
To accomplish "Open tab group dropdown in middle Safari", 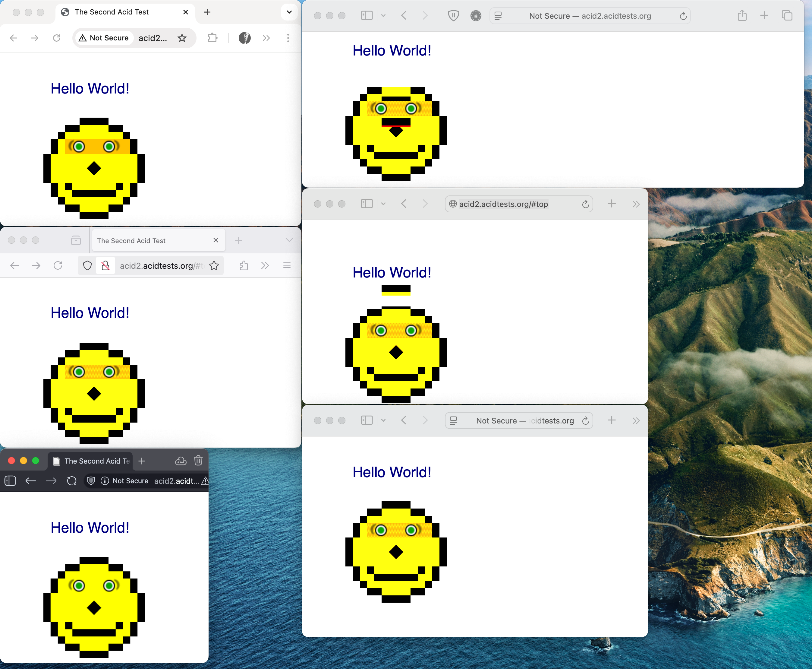I will point(383,204).
